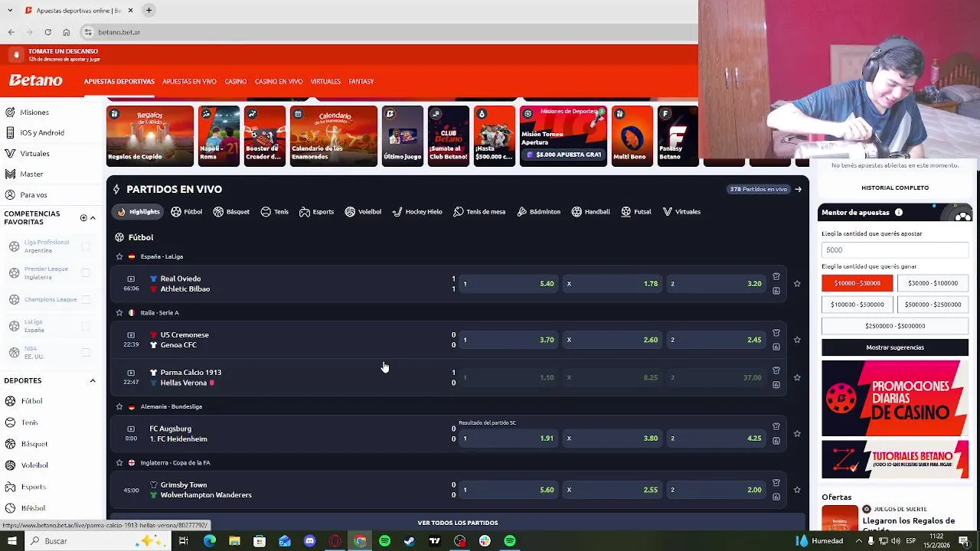The image size is (980, 551).
Task: Check Liga Profesional Argentina checkbox
Action: click(86, 246)
